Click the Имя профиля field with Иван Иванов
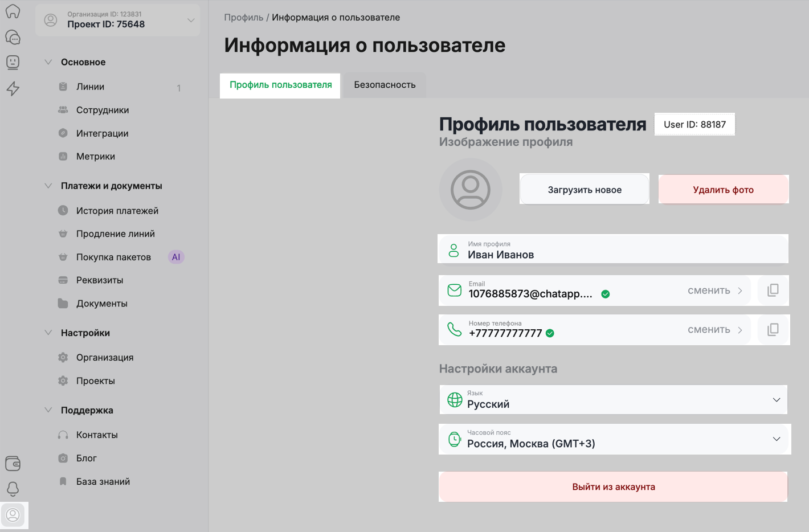The image size is (809, 532). click(x=613, y=249)
